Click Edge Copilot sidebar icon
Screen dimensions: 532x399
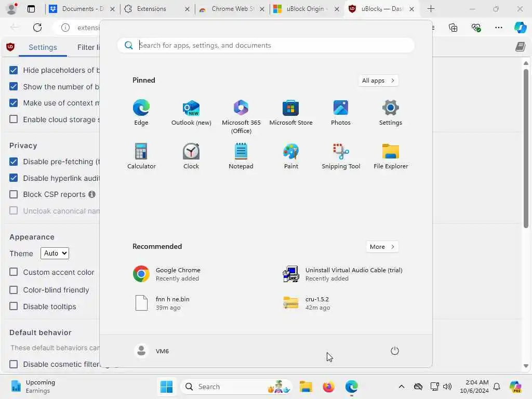click(x=521, y=28)
